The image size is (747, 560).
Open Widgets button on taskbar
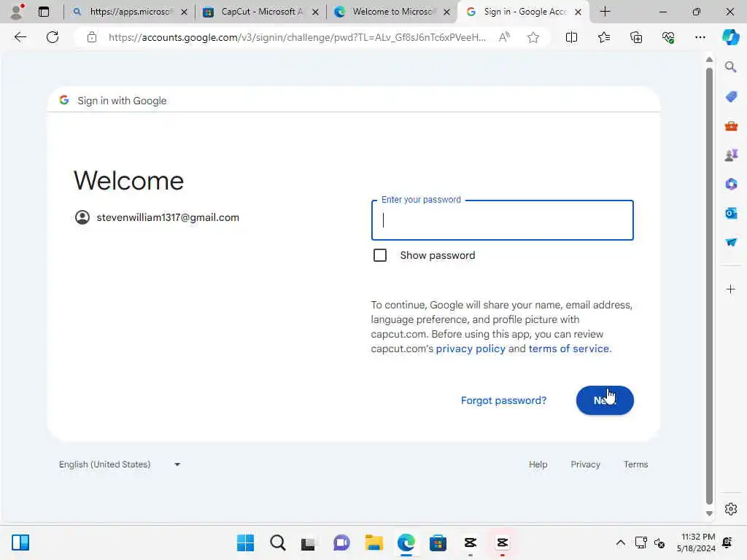click(20, 542)
